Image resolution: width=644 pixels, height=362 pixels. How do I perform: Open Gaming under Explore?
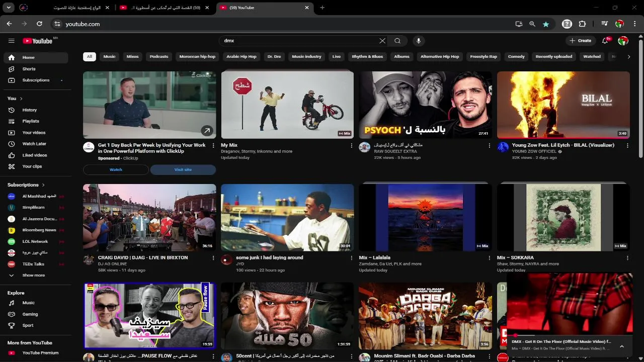coord(35,314)
